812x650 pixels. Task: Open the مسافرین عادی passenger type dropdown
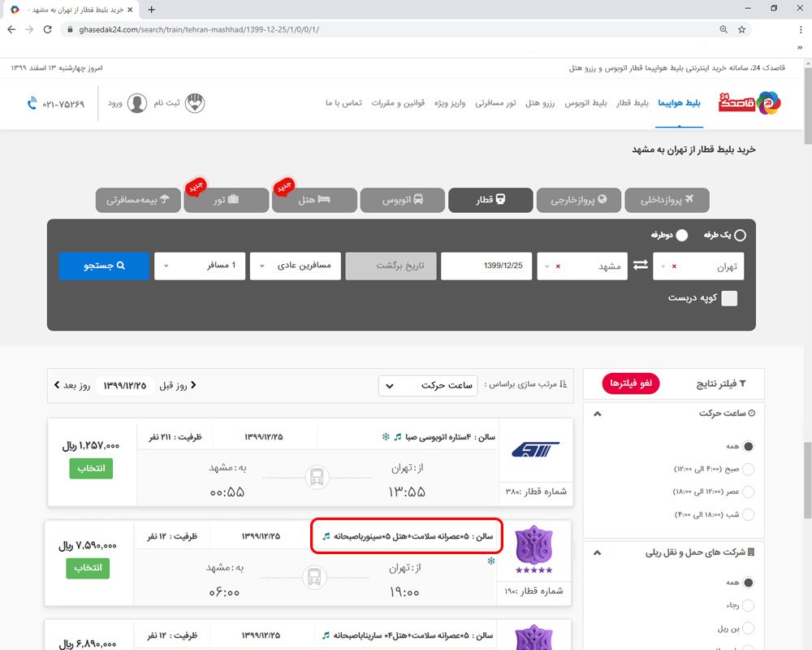pos(295,265)
